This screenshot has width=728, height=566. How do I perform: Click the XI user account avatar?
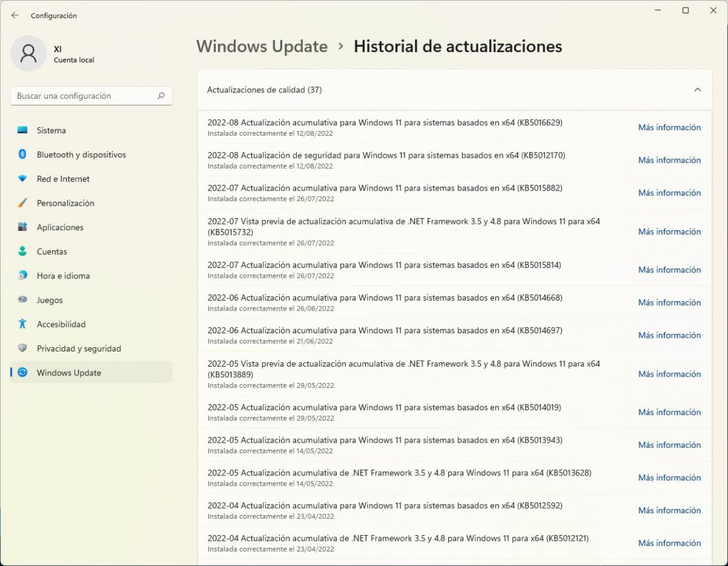28,53
